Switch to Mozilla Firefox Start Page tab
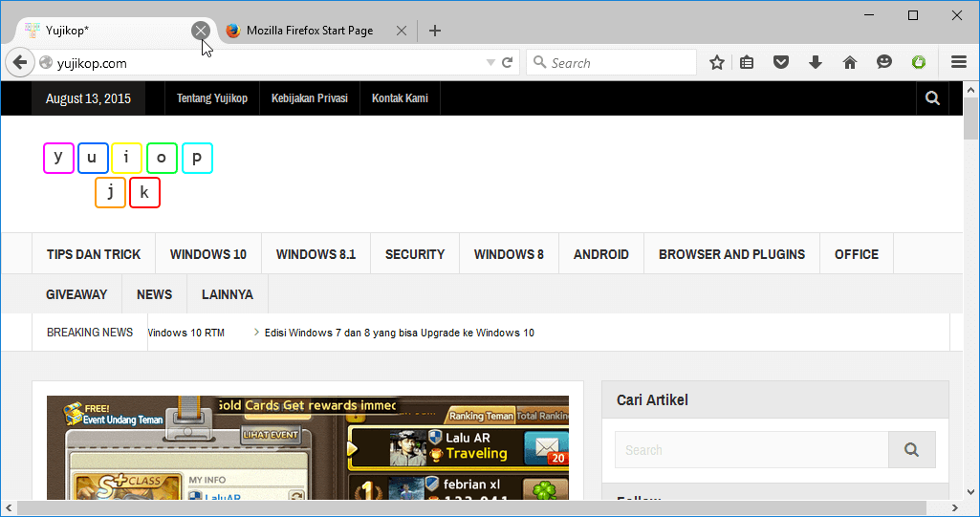 (310, 31)
